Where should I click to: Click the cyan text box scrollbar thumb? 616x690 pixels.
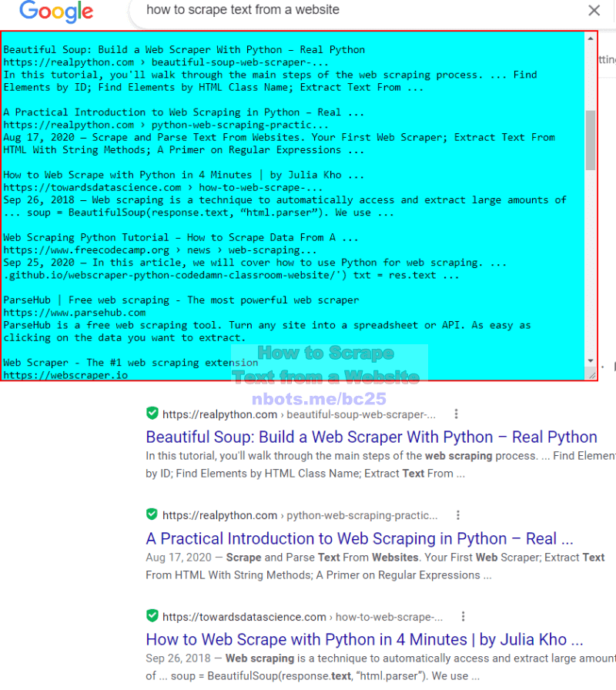(x=591, y=140)
